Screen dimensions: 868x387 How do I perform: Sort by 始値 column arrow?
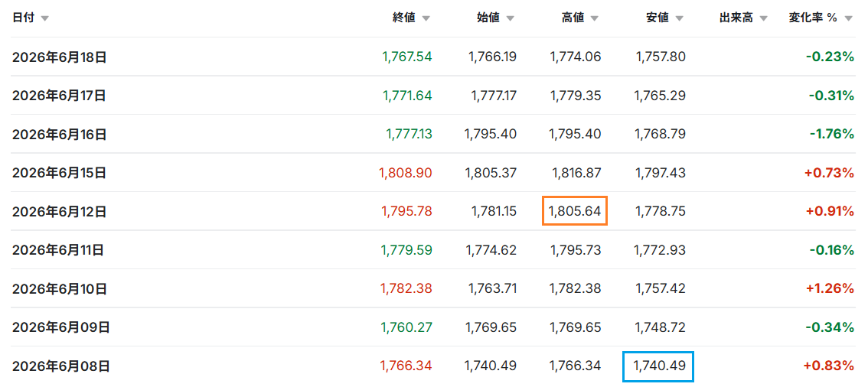pos(510,18)
